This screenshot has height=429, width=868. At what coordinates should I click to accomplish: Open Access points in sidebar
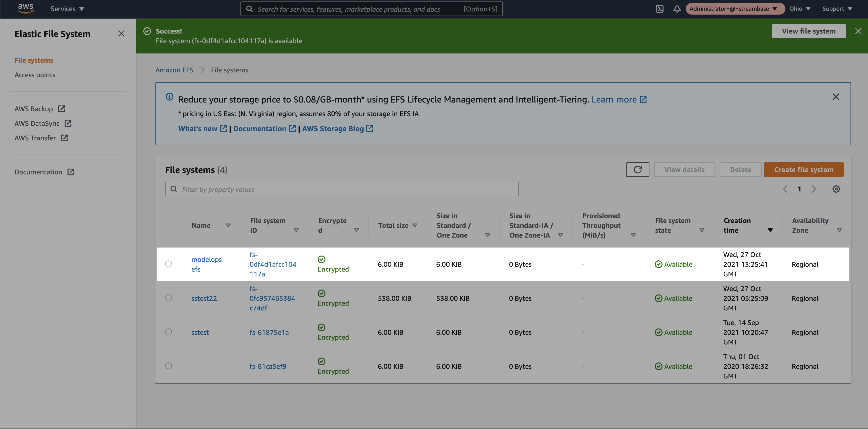(x=35, y=75)
